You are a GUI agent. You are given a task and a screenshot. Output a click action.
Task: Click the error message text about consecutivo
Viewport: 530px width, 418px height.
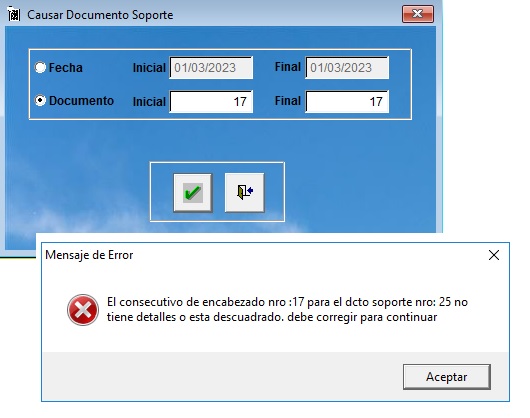tap(287, 310)
